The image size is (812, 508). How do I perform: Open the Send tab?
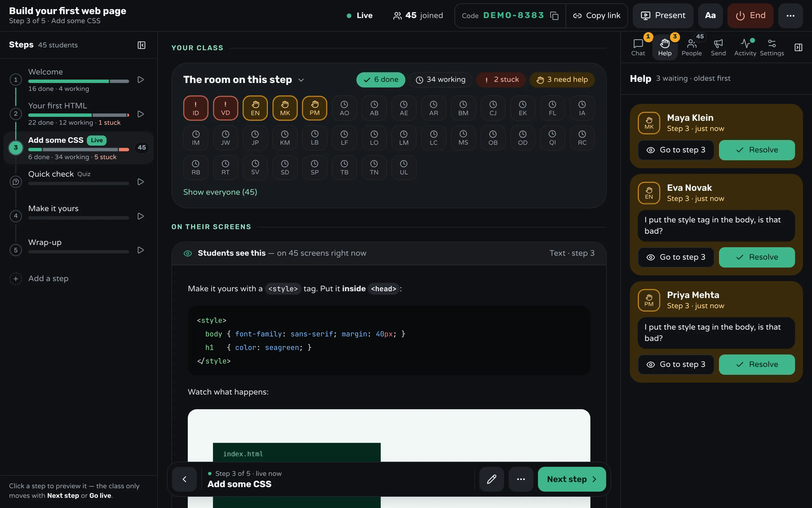pyautogui.click(x=718, y=47)
